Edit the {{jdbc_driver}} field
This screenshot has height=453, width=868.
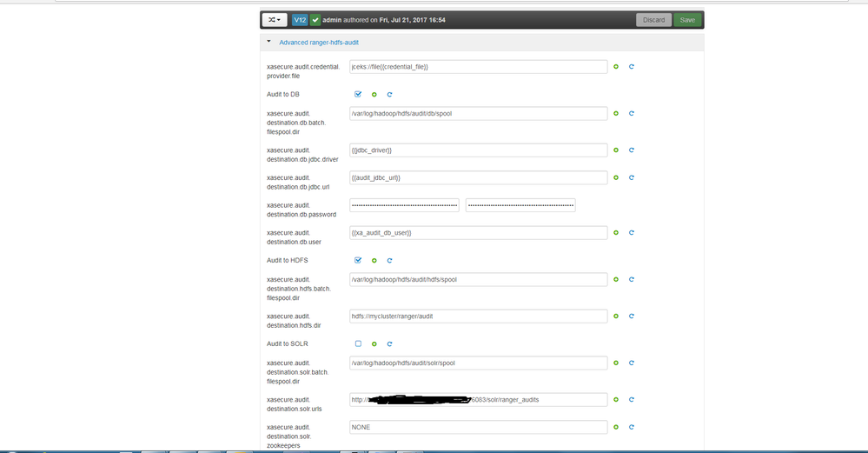coord(478,150)
